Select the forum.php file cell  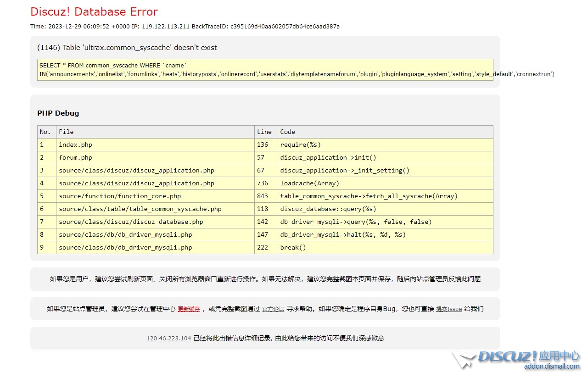[x=75, y=158]
